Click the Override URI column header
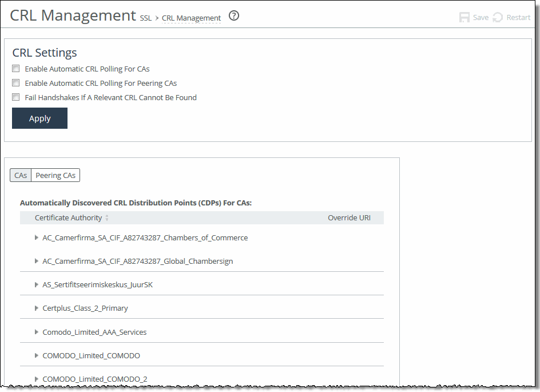540x392 pixels. tap(349, 217)
